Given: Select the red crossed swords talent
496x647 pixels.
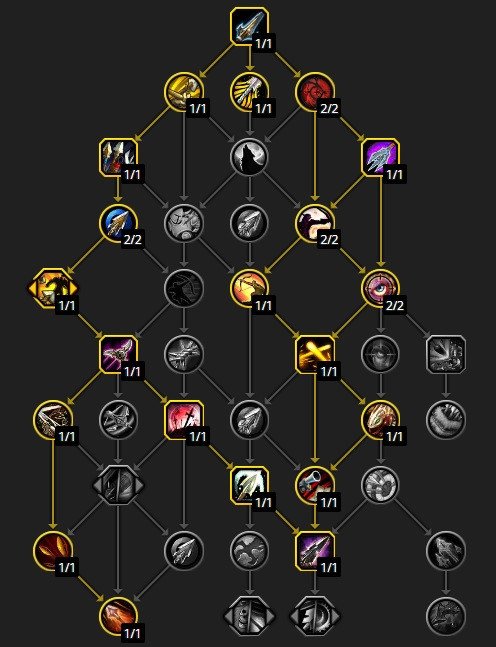Looking at the screenshot, I should tap(184, 419).
